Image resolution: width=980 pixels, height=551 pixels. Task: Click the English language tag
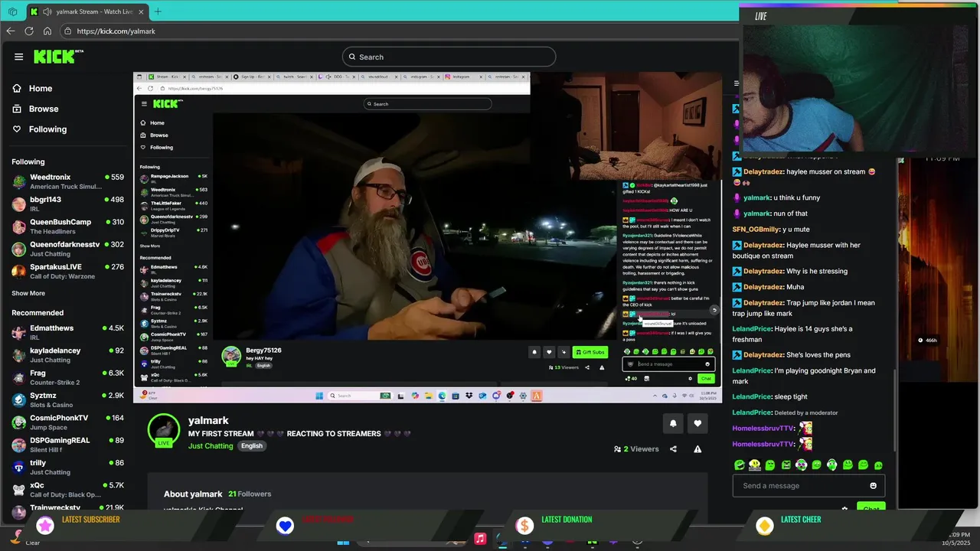[x=252, y=446]
